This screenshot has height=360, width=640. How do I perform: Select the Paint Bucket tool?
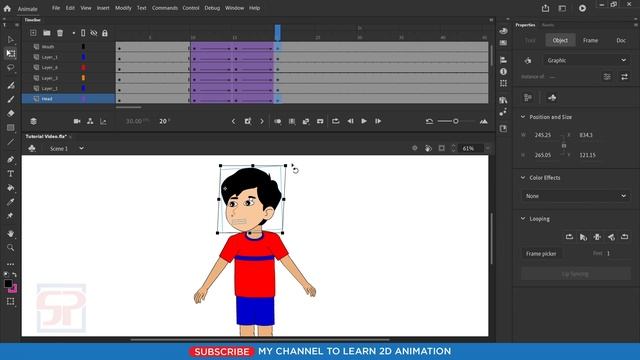pyautogui.click(x=11, y=188)
